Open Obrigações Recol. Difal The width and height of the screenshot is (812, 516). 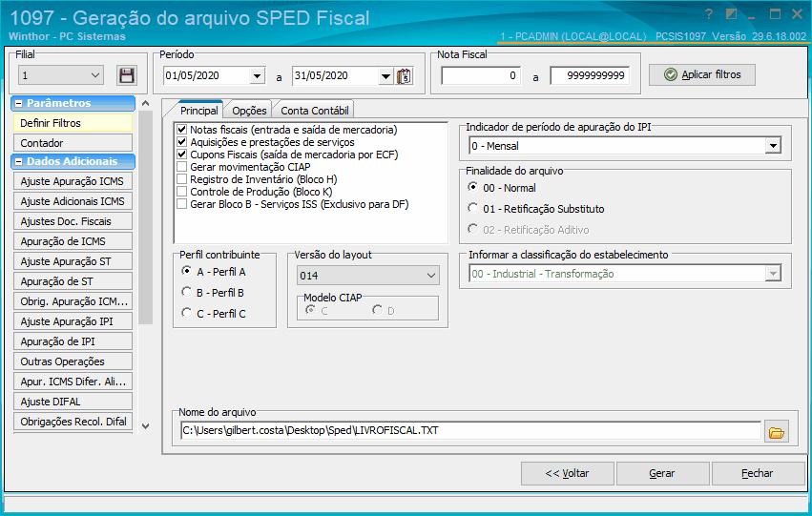coord(73,422)
